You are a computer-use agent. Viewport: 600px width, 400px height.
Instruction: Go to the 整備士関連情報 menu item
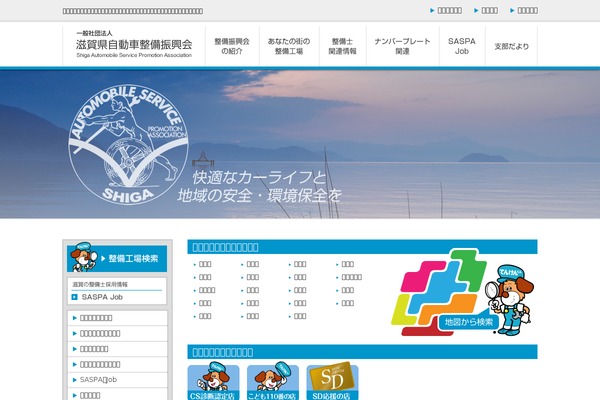(342, 46)
